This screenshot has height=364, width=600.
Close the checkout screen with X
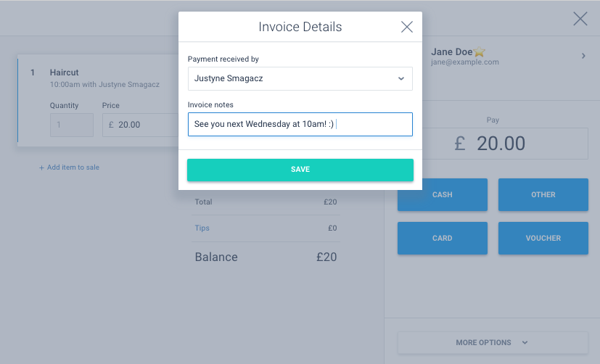point(580,20)
